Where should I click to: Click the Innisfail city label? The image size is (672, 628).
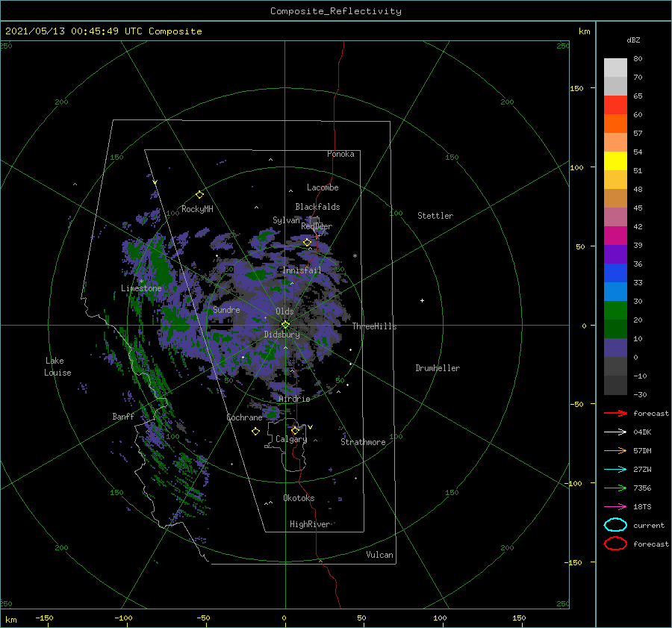click(x=302, y=270)
